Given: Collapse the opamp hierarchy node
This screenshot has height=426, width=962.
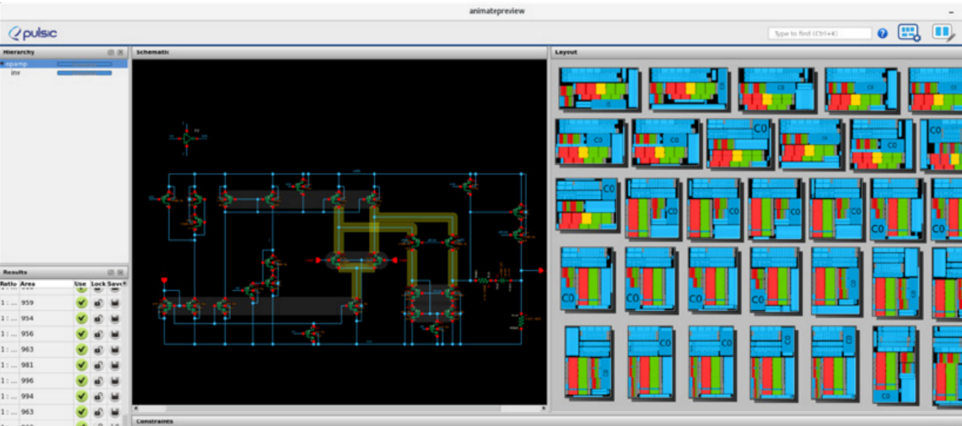Looking at the screenshot, I should [x=2, y=64].
